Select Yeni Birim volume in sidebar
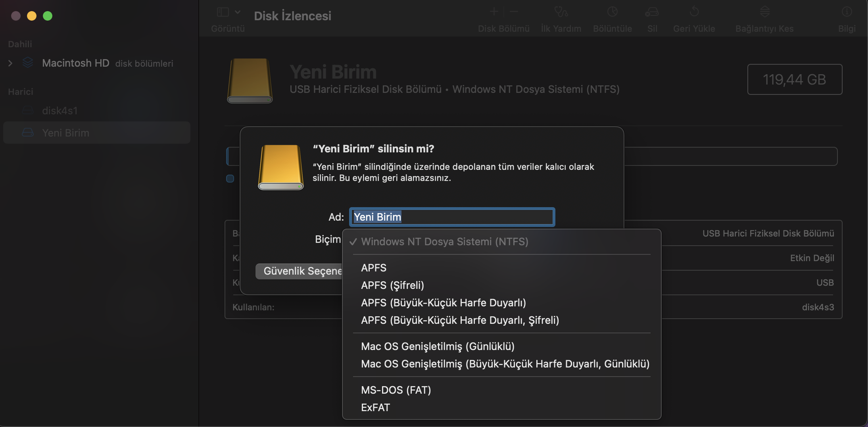The height and width of the screenshot is (427, 868). [x=96, y=133]
